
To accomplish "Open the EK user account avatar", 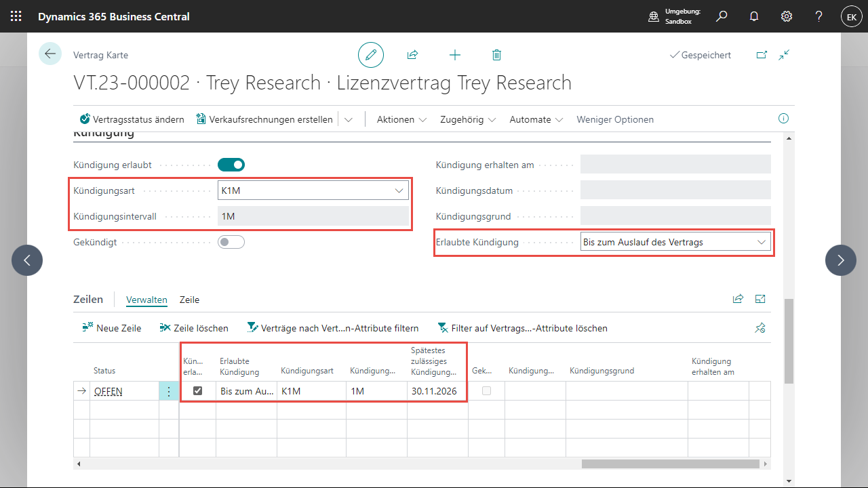I will pos(852,16).
